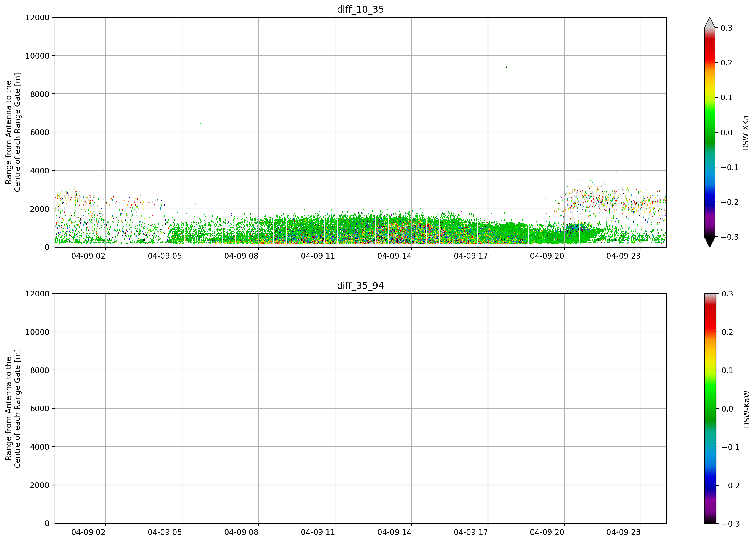Click the diff_35_94 plot title
756x542 pixels.
coord(360,286)
